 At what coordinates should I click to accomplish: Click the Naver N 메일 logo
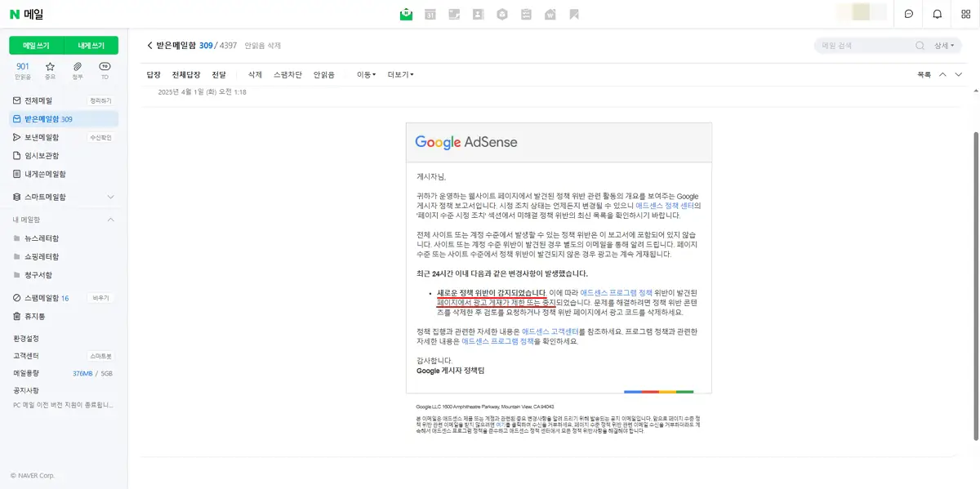[27, 14]
